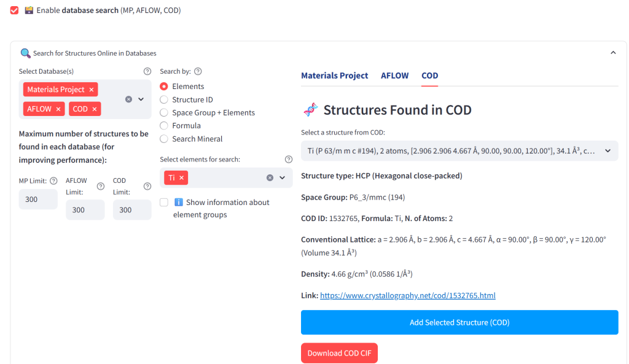Image resolution: width=629 pixels, height=364 pixels.
Task: Click Add Selected Structure (COD) button
Action: point(459,322)
